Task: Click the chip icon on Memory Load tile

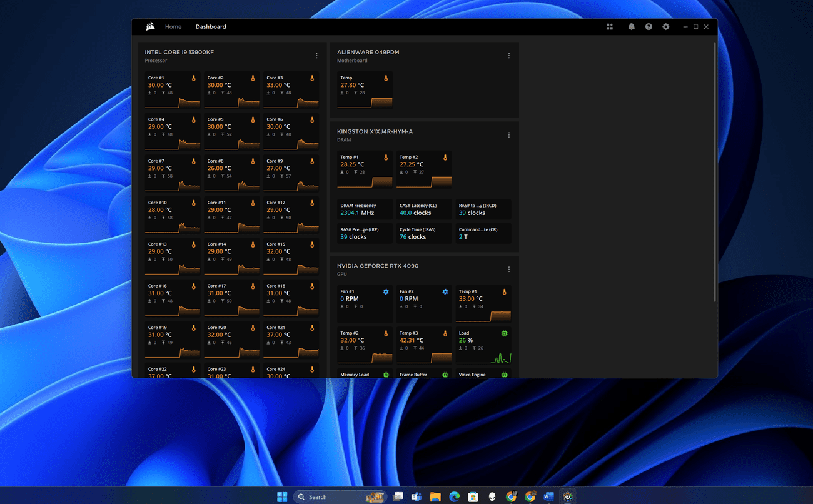Action: coord(386,374)
